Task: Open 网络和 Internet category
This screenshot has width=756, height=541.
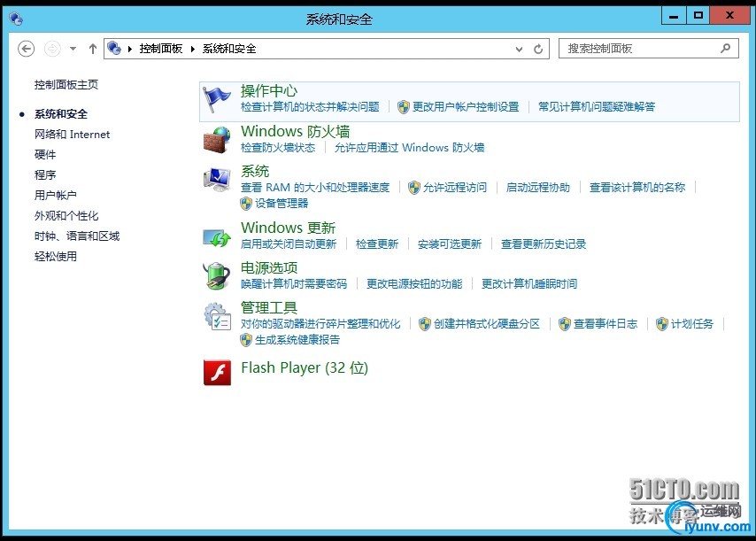Action: coord(72,135)
